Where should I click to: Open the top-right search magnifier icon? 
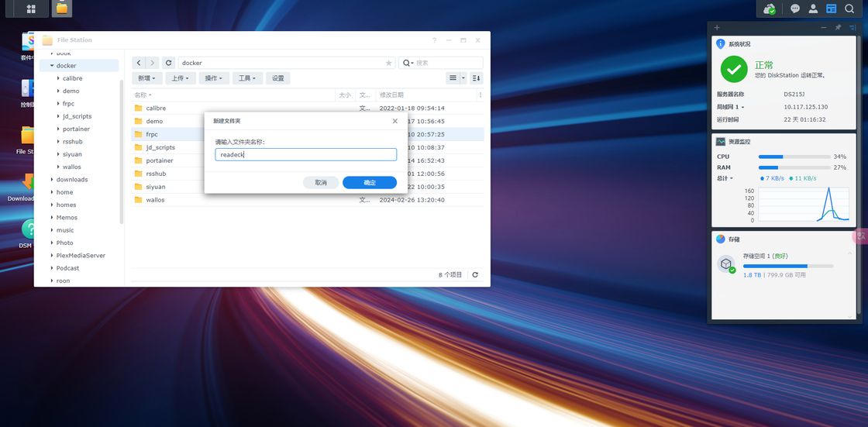pos(849,9)
